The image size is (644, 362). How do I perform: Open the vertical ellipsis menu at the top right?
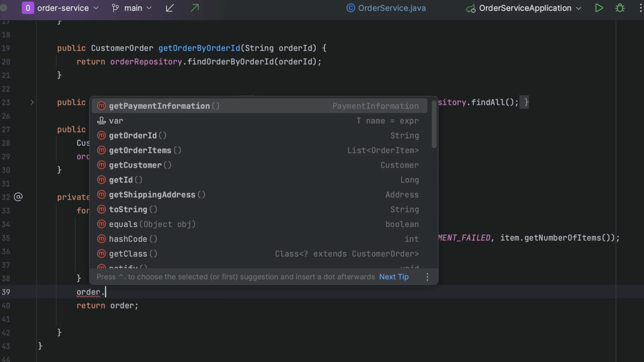point(641,8)
